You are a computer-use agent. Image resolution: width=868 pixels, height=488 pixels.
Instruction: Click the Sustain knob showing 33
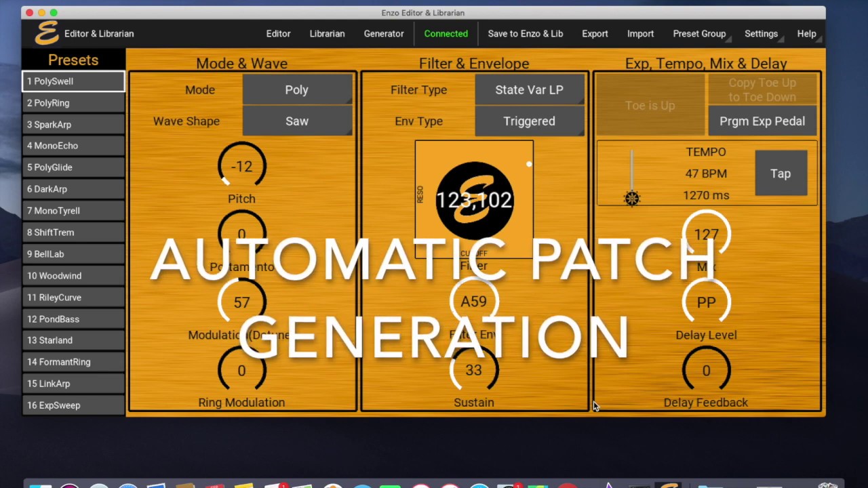tap(473, 370)
